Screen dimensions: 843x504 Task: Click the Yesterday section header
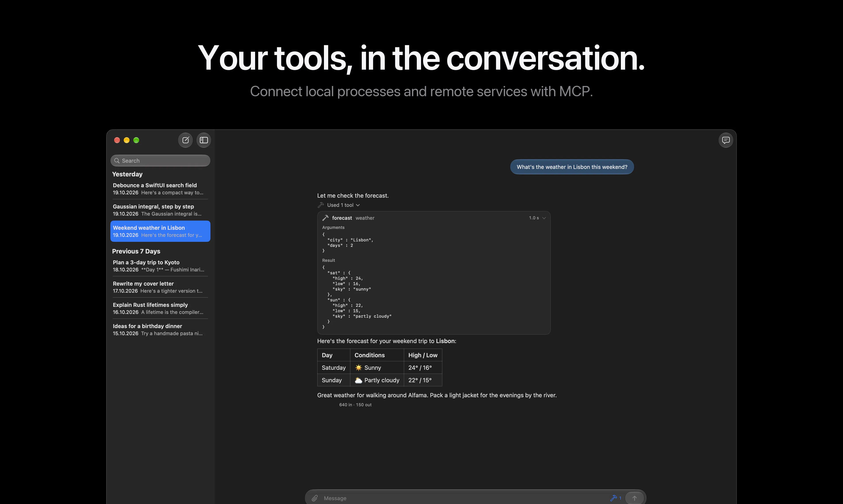(127, 174)
